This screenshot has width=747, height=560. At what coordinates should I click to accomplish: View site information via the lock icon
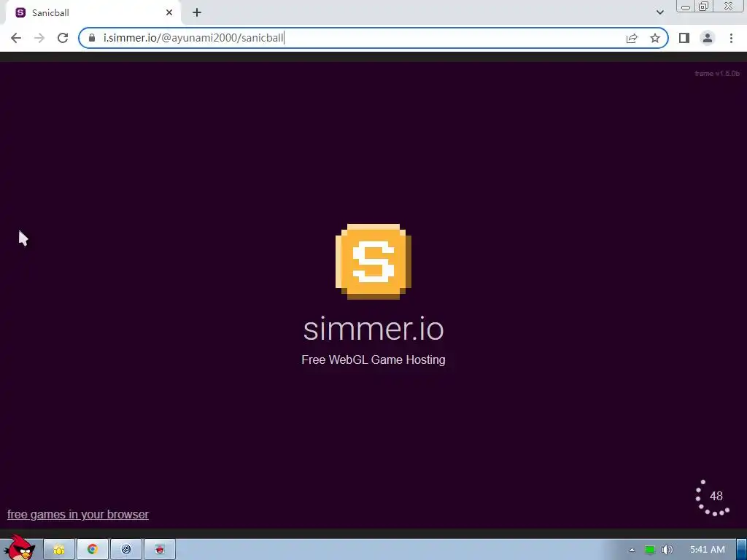click(92, 38)
